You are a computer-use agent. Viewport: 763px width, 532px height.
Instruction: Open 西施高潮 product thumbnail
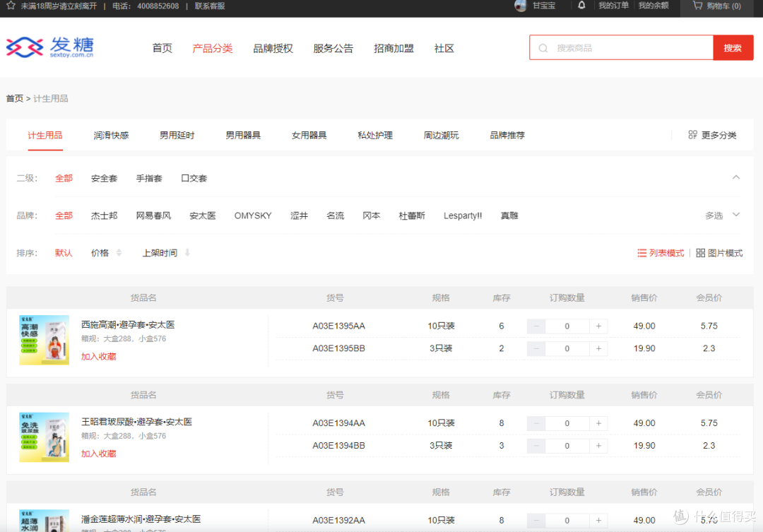tap(45, 340)
